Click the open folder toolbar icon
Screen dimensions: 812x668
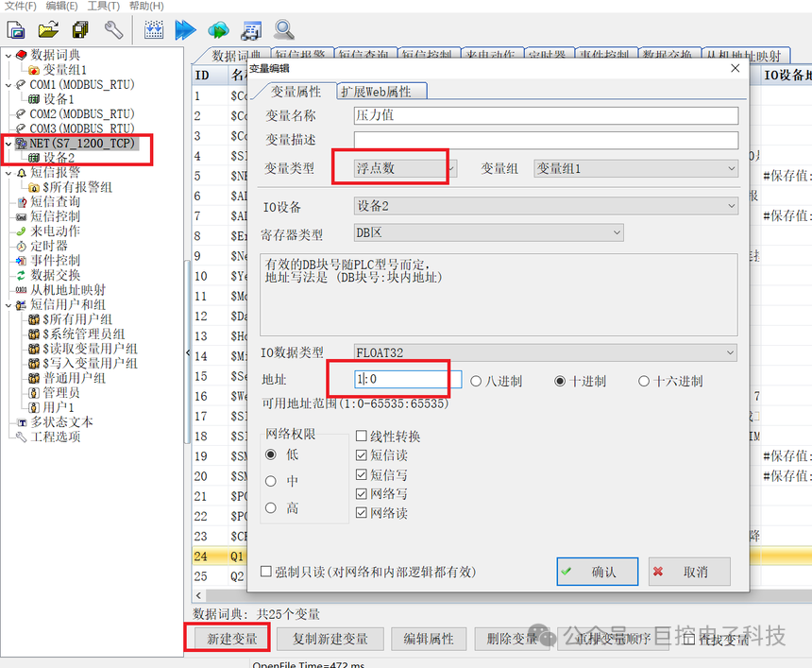48,29
